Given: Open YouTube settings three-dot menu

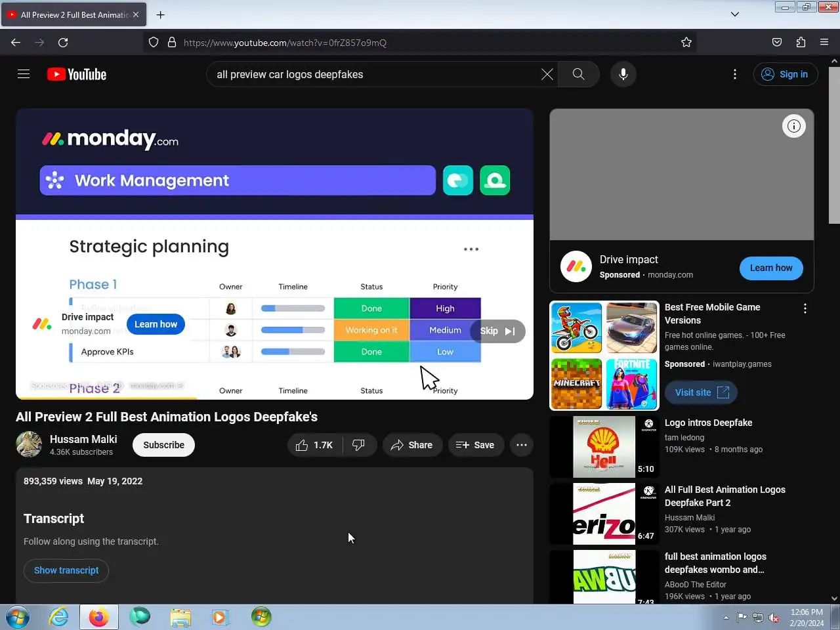Looking at the screenshot, I should point(735,74).
